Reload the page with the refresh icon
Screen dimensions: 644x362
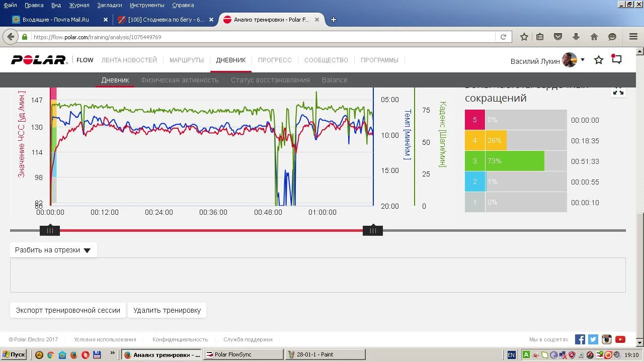503,37
